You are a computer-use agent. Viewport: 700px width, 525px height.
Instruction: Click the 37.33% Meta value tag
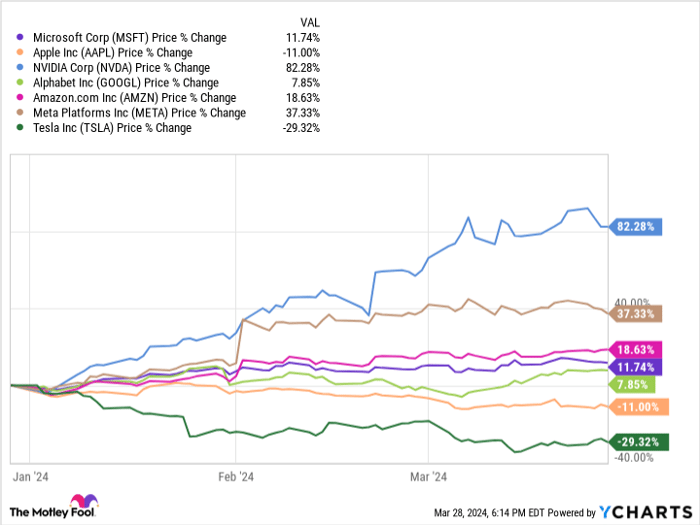[635, 314]
